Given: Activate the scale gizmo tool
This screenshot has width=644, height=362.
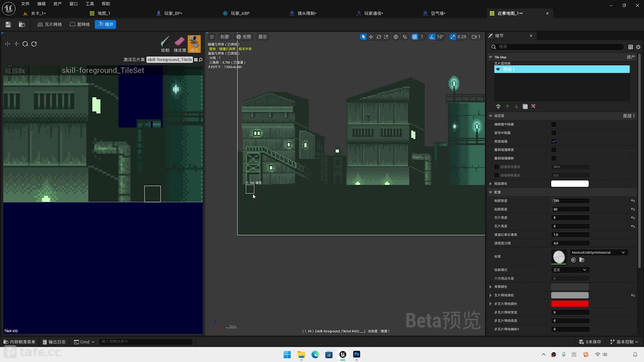Looking at the screenshot, I should coord(386,37).
